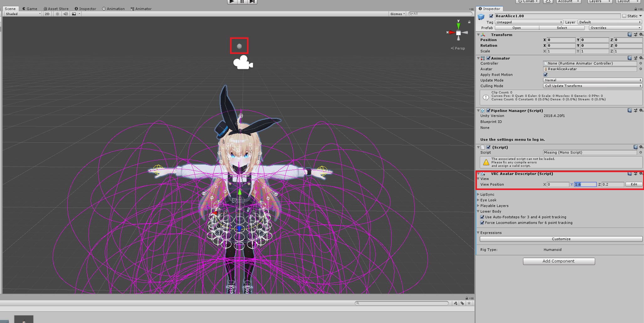The image size is (644, 323).
Task: Open Animator help reference icon
Action: point(630,58)
